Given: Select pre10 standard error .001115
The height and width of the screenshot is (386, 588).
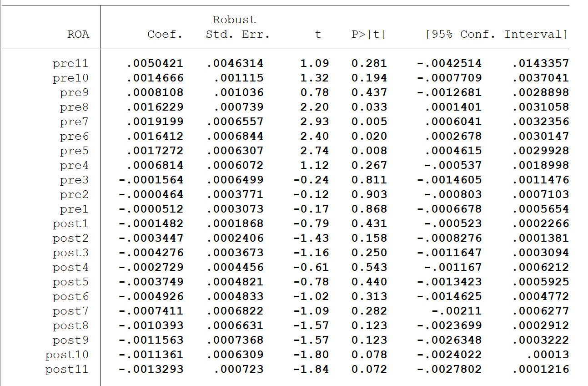Looking at the screenshot, I should click(x=239, y=78).
